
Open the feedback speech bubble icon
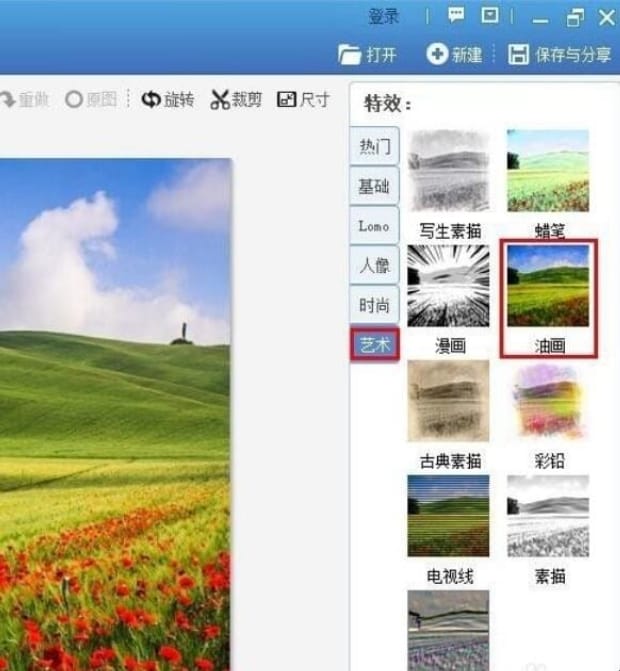click(456, 16)
